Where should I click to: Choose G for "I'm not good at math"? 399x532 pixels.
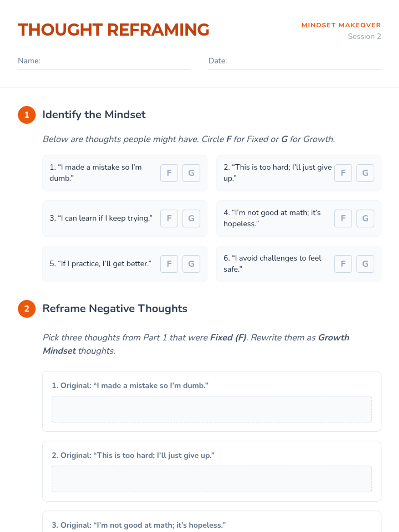(365, 218)
